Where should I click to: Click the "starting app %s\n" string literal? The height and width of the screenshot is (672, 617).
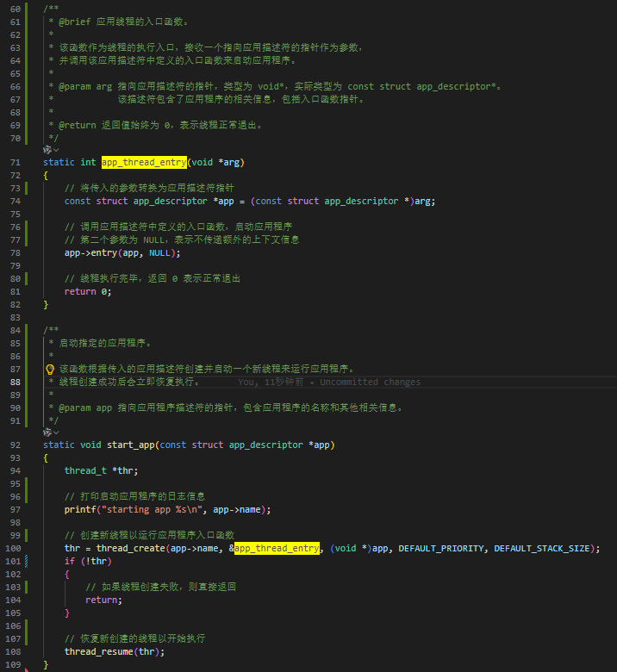point(153,509)
